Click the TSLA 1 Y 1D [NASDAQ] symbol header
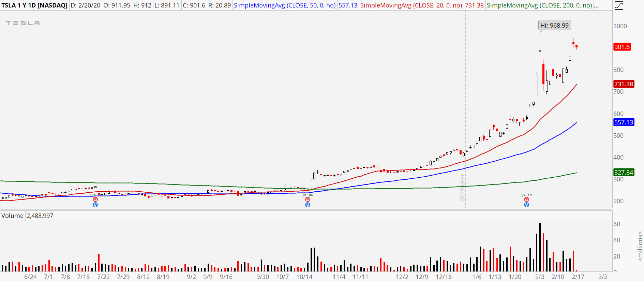This screenshot has width=644, height=281. click(x=34, y=5)
